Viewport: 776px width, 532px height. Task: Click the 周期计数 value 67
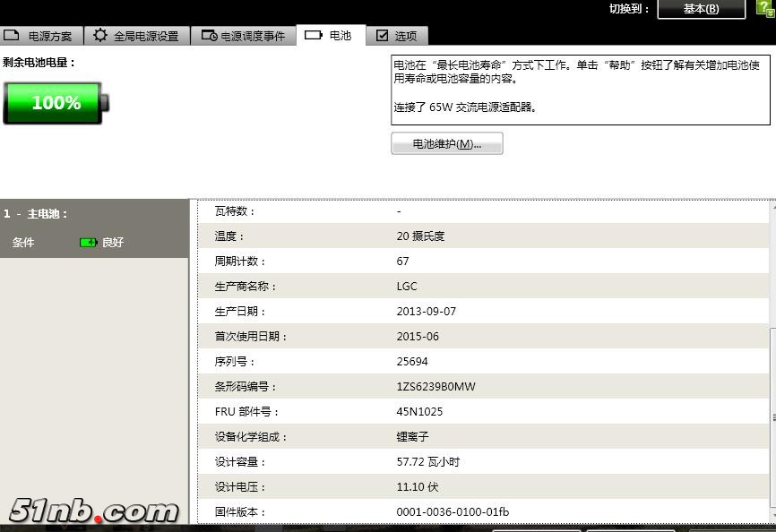point(402,261)
